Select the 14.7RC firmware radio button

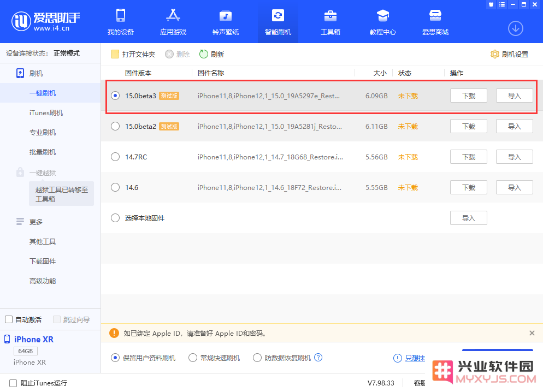(115, 157)
